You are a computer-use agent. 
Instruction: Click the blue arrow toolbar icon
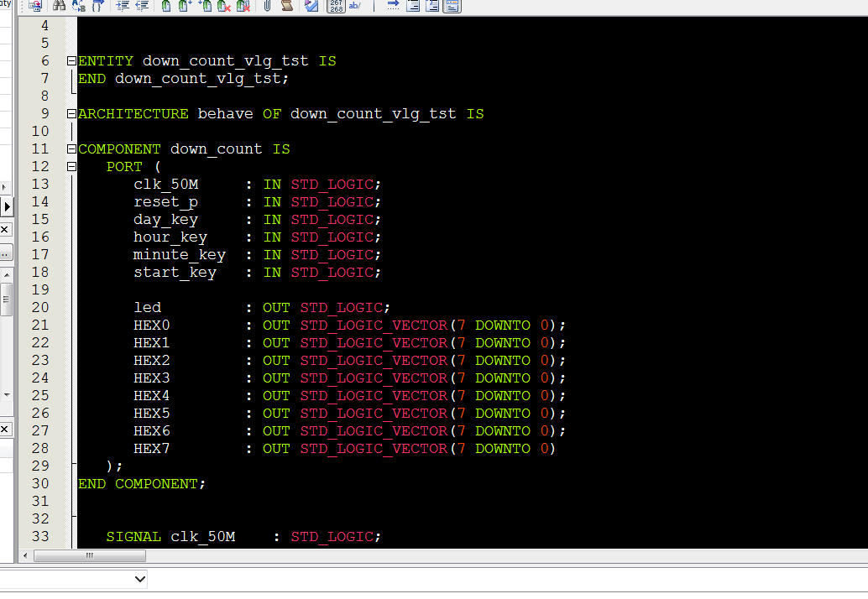pyautogui.click(x=393, y=6)
